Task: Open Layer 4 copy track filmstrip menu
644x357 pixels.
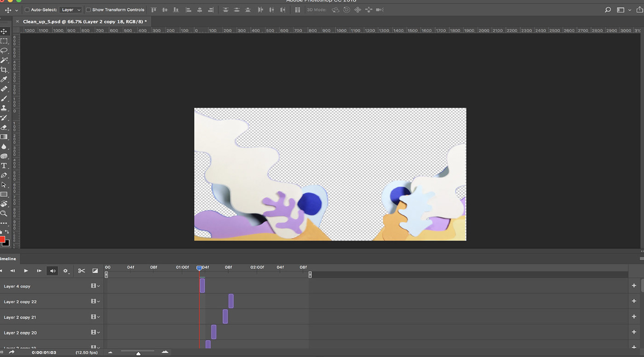Action: click(95, 286)
